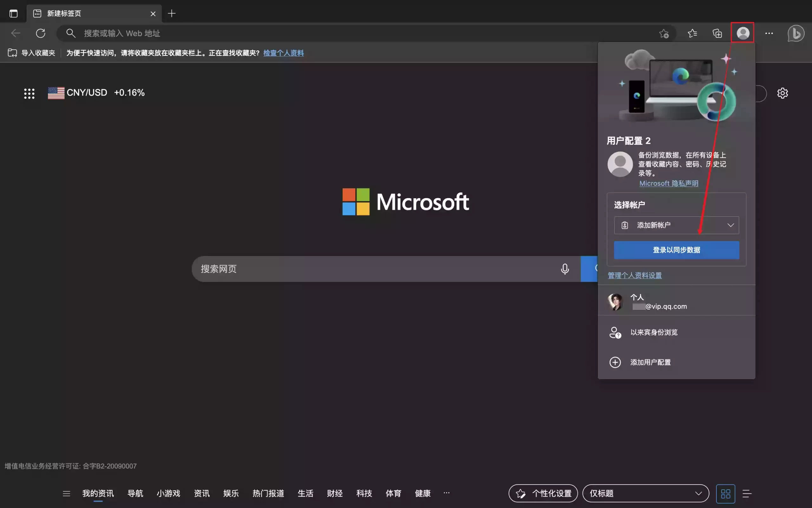Open the favorites list icon

click(x=692, y=33)
